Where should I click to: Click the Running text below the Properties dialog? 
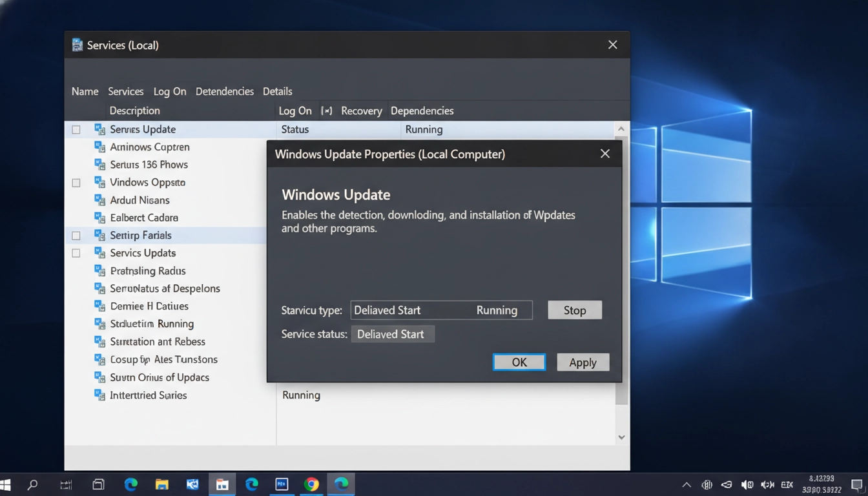[x=301, y=395]
